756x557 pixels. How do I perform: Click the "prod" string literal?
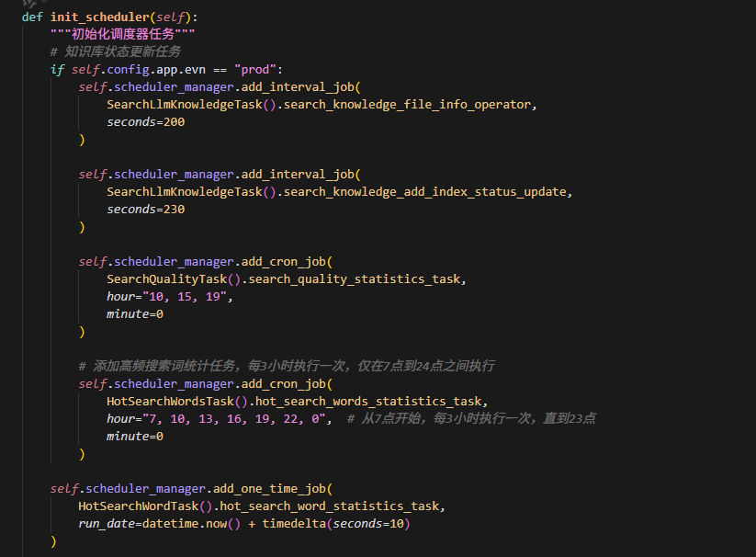tap(255, 70)
